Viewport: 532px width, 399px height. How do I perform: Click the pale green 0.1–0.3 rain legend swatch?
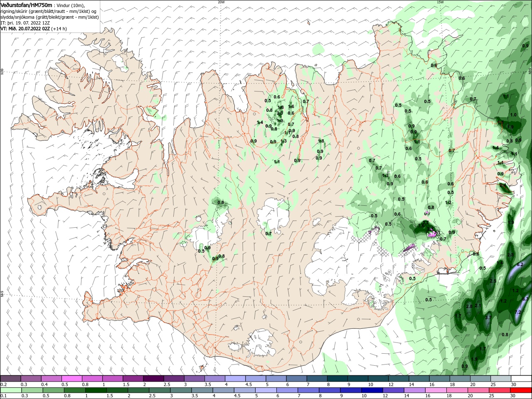(10, 390)
